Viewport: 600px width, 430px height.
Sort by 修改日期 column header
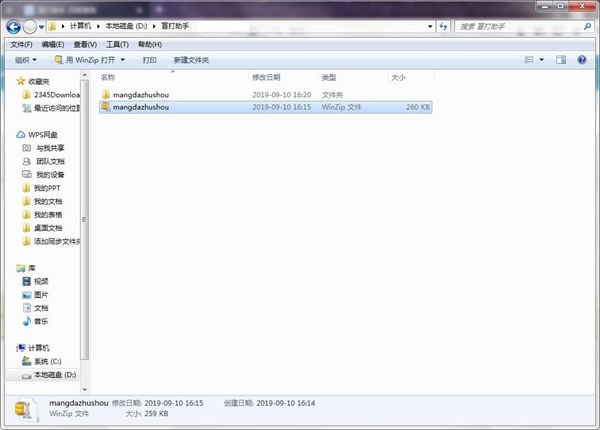(266, 77)
